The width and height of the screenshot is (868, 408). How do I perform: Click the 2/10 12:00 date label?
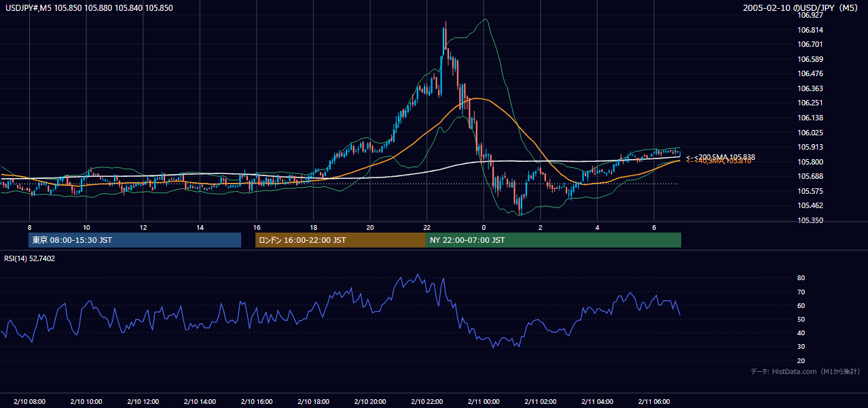(143, 401)
